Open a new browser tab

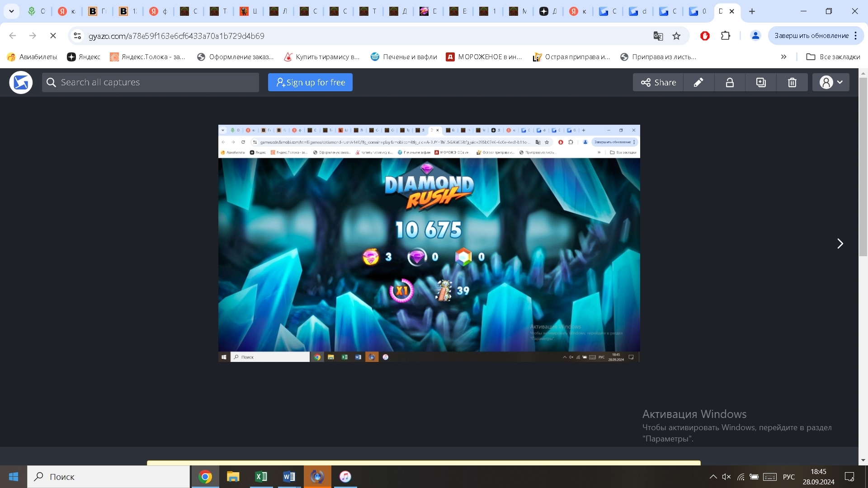pyautogui.click(x=752, y=11)
